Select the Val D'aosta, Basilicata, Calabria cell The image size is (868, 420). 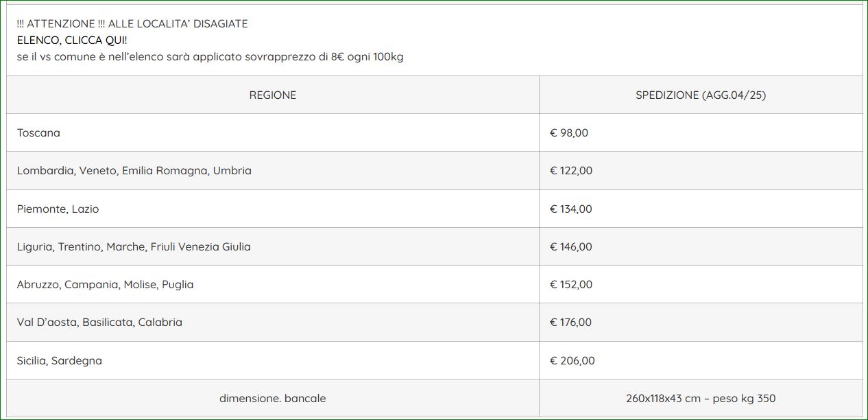pyautogui.click(x=273, y=322)
